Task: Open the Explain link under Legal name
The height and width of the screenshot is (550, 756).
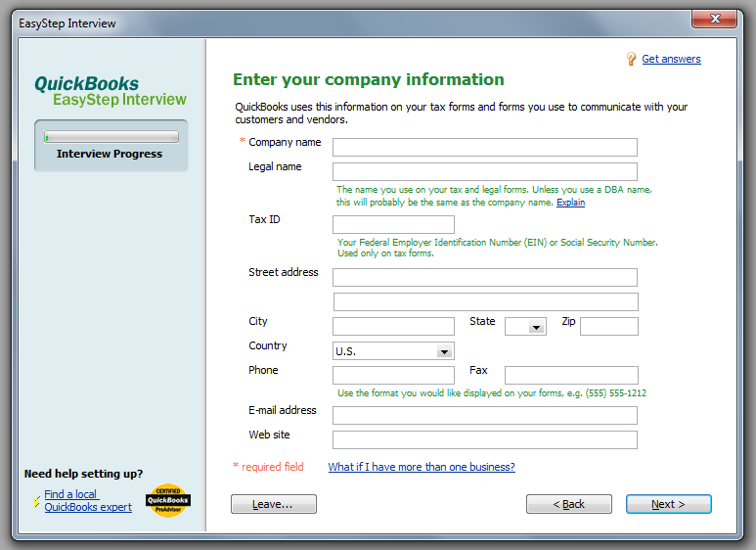Action: click(x=570, y=203)
